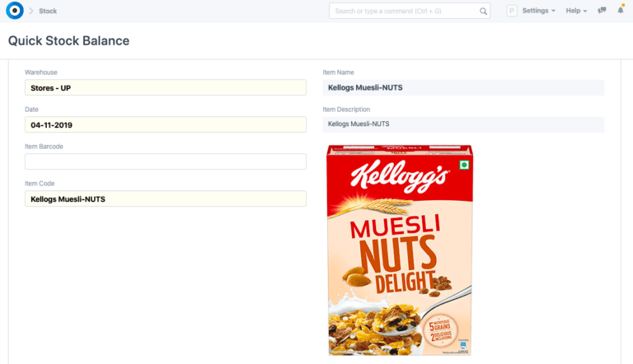
Task: Open the chat messages icon
Action: click(602, 11)
